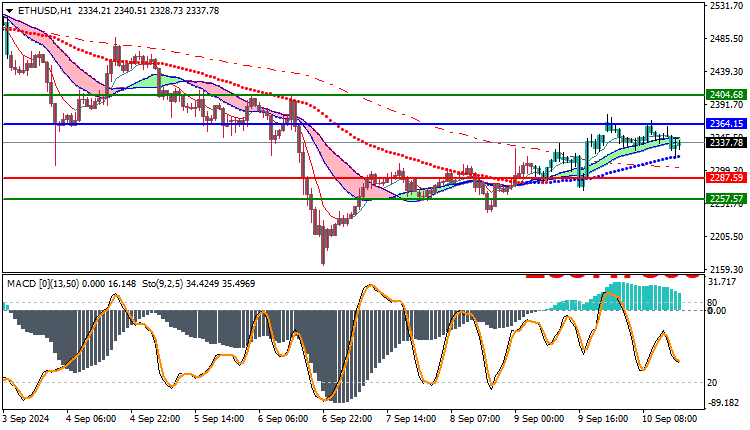The image size is (750, 430).
Task: Click the 2531.70 price scale value
Action: (x=726, y=6)
